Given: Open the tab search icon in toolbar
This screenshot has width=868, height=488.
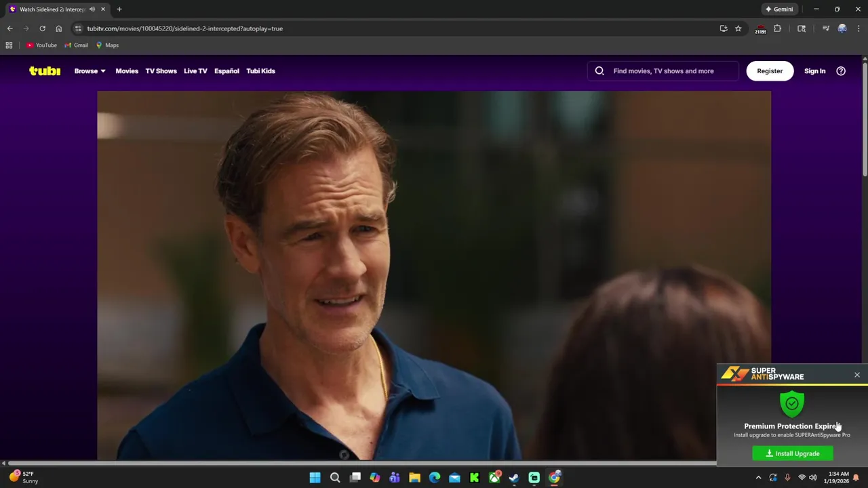Looking at the screenshot, I should pyautogui.click(x=802, y=28).
